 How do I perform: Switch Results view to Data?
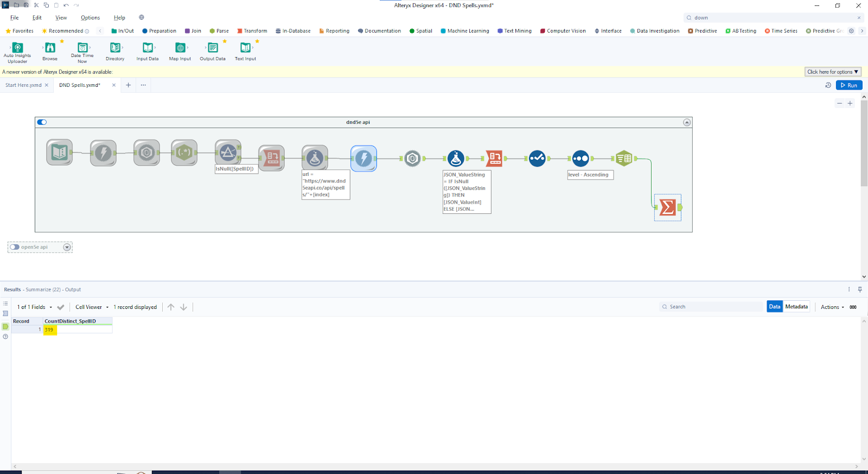[775, 307]
